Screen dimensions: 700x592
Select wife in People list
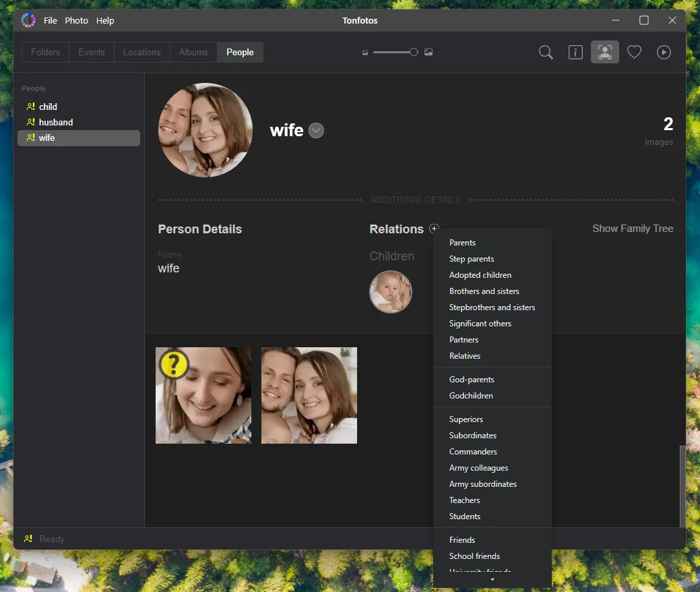[79, 138]
